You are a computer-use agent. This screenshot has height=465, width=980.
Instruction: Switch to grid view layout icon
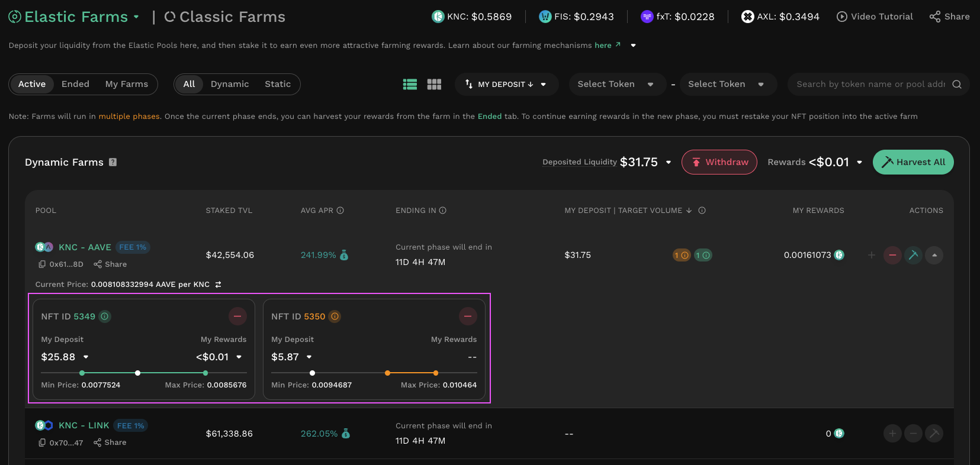[434, 85]
